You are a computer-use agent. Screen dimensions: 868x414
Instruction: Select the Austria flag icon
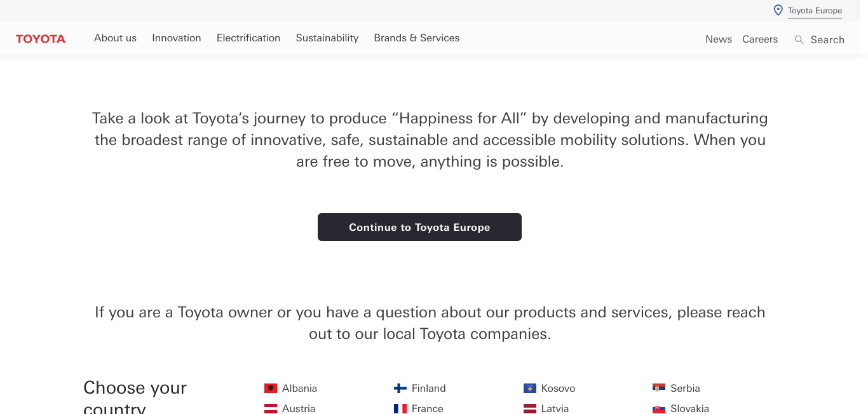271,408
